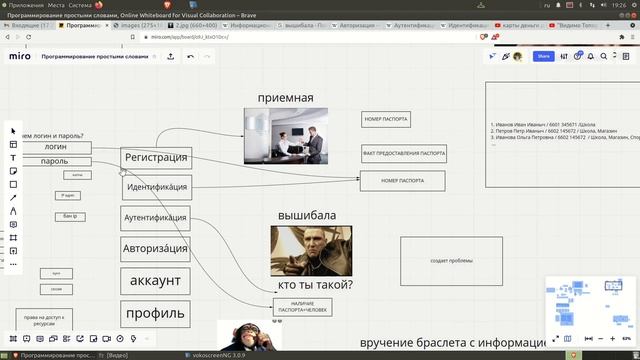Switch to the 2.jpg browser tab
Screen dimensions: 640x360
tap(193, 25)
